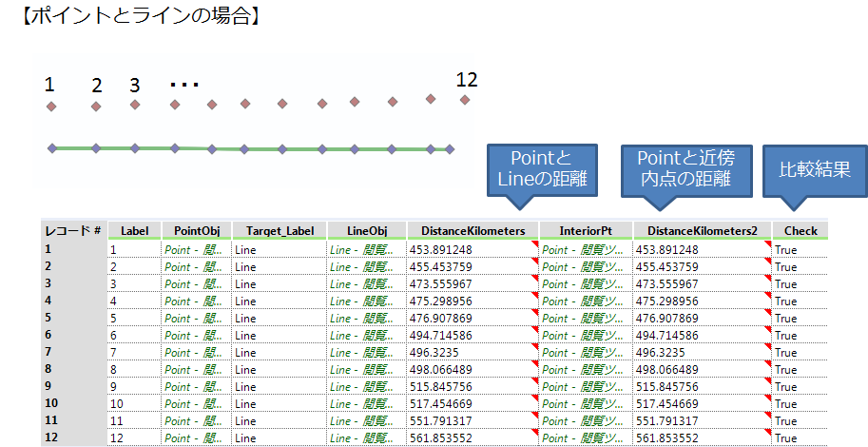
Task: Click the PointObj column header
Action: [x=196, y=230]
